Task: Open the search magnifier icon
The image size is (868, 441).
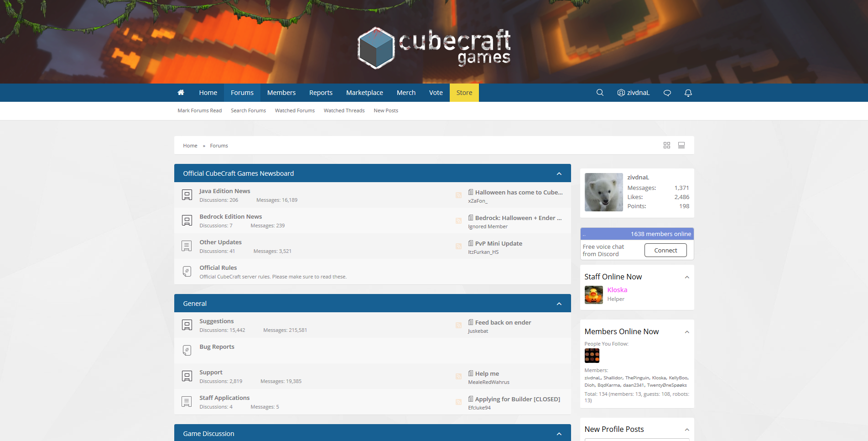Action: [x=600, y=93]
